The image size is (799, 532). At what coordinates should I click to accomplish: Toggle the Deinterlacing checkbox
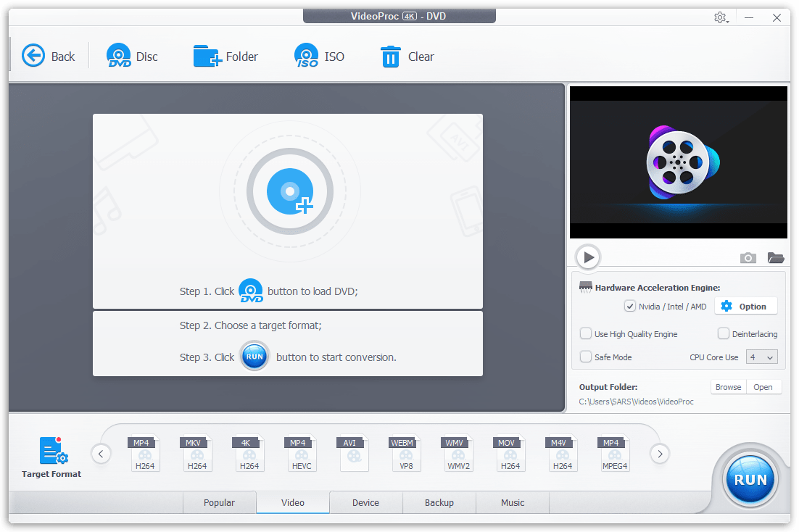tap(724, 334)
